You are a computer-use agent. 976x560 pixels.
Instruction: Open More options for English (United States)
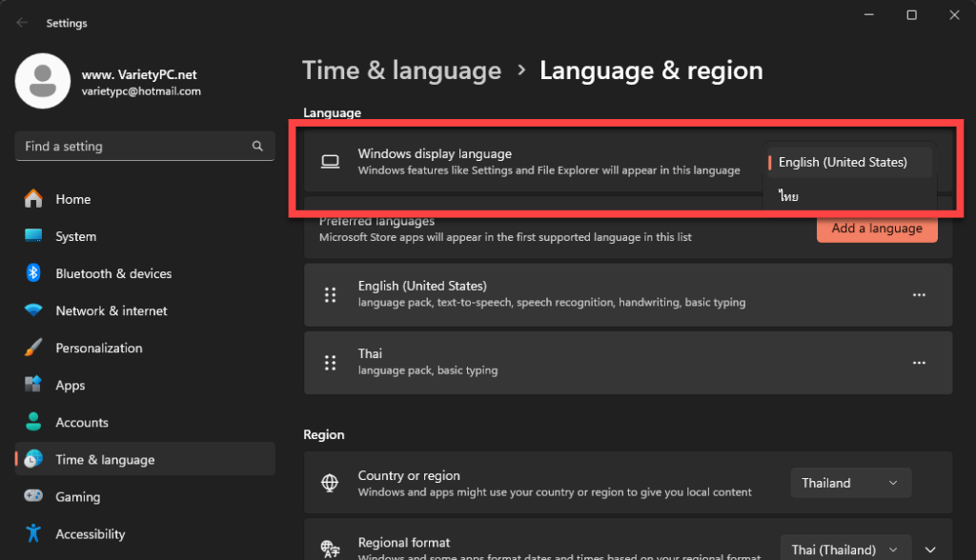pyautogui.click(x=919, y=294)
